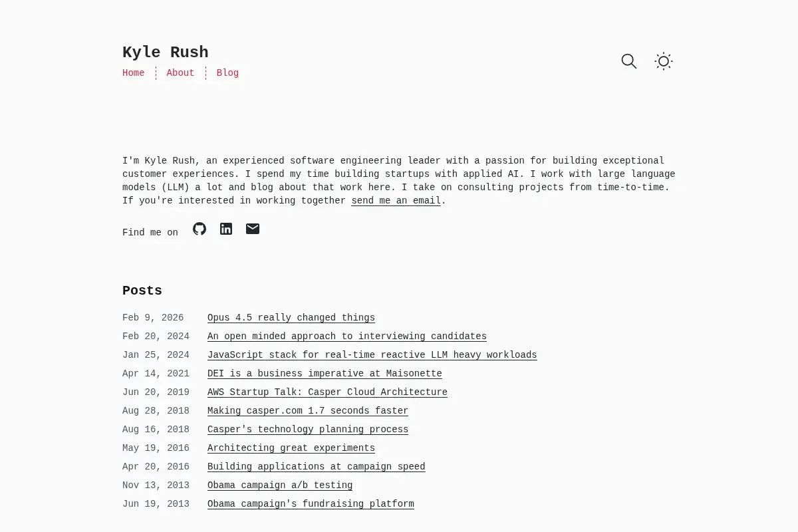The image size is (798, 532).
Task: Open 'Opus 4.5 really changed things' post
Action: (x=291, y=318)
